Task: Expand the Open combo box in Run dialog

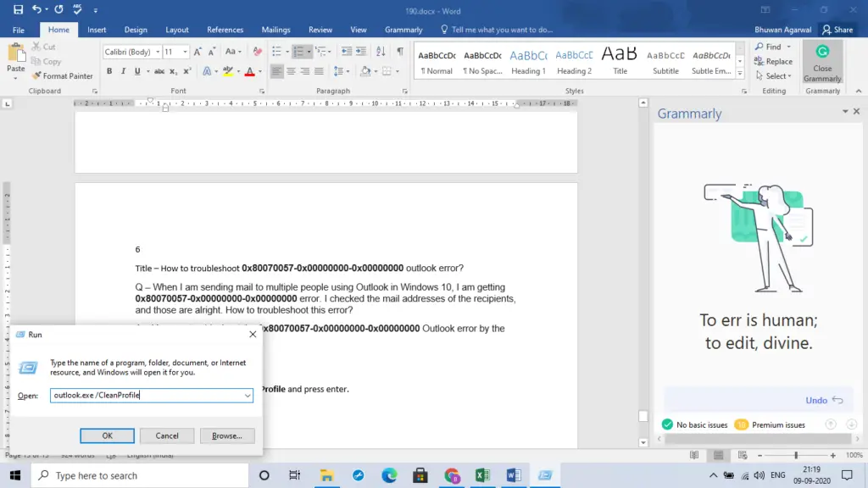Action: (248, 396)
